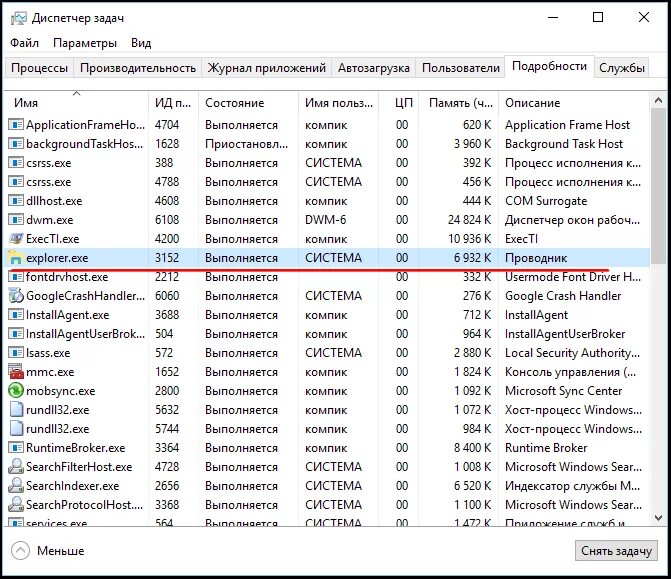Sort by the ЦП column header
The width and height of the screenshot is (671, 579).
tap(399, 103)
